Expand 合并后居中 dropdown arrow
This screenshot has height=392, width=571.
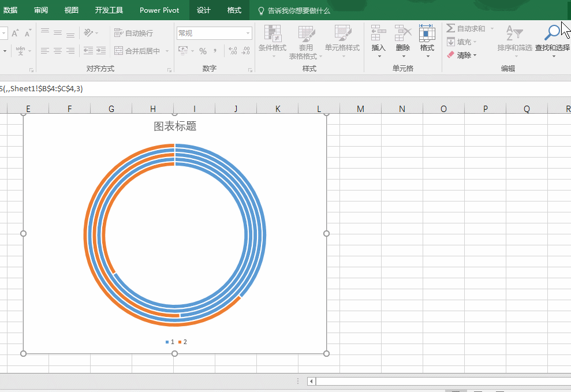[167, 51]
